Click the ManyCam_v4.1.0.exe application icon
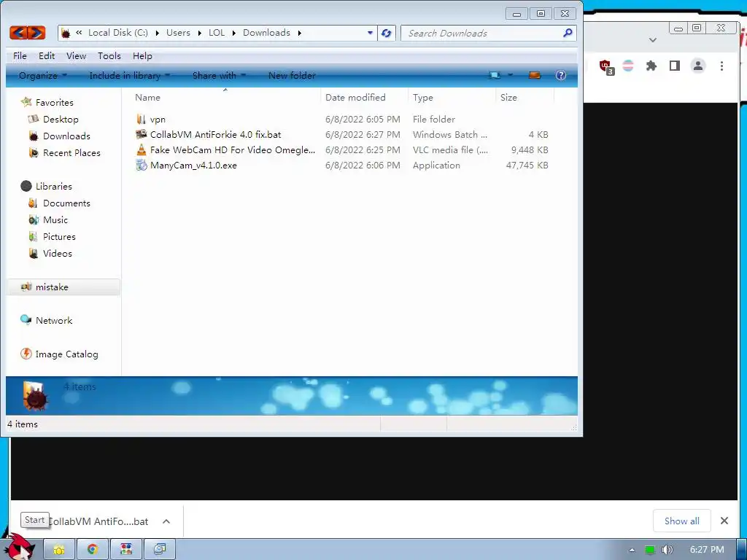This screenshot has height=560, width=747. [x=141, y=166]
